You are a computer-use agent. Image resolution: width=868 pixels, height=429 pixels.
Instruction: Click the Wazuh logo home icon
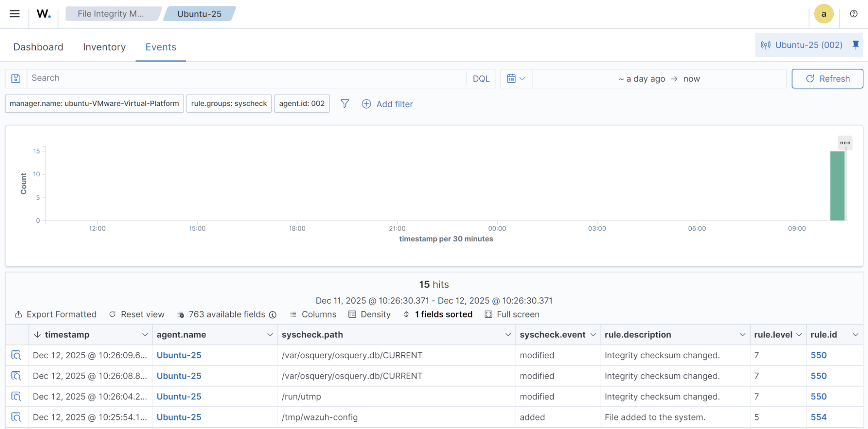(x=43, y=14)
